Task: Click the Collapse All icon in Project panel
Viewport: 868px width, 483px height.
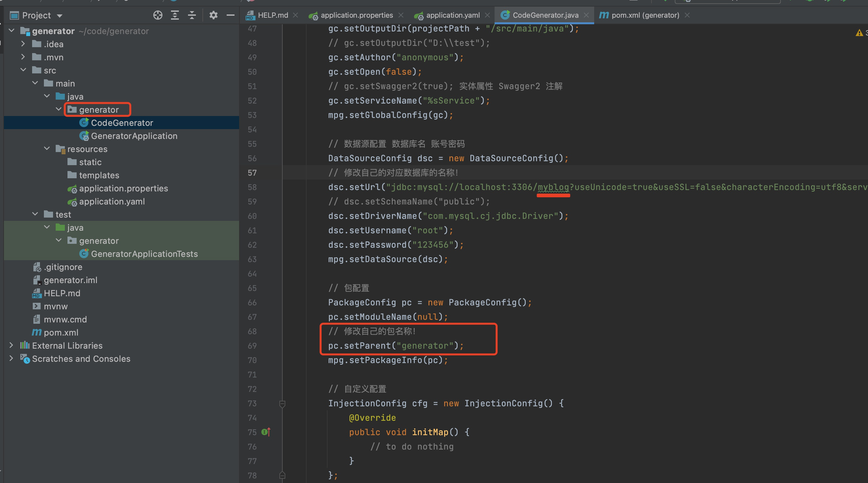Action: (192, 15)
